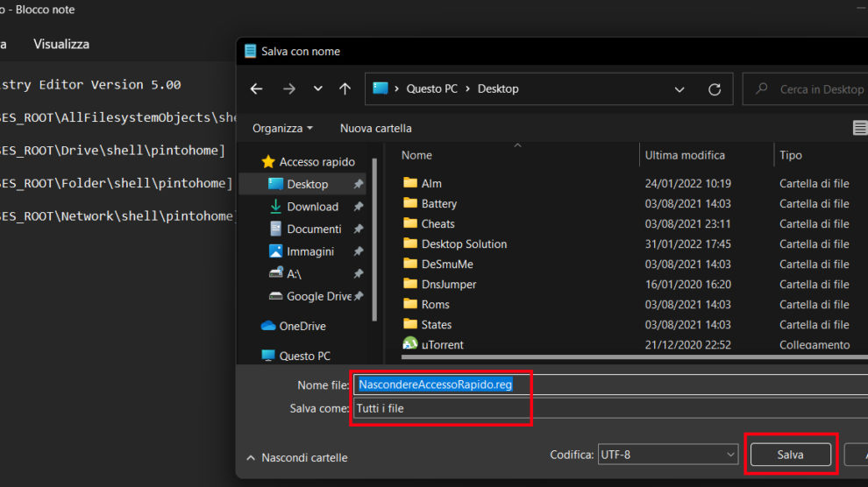Click the Back arrow in save dialog

[256, 89]
